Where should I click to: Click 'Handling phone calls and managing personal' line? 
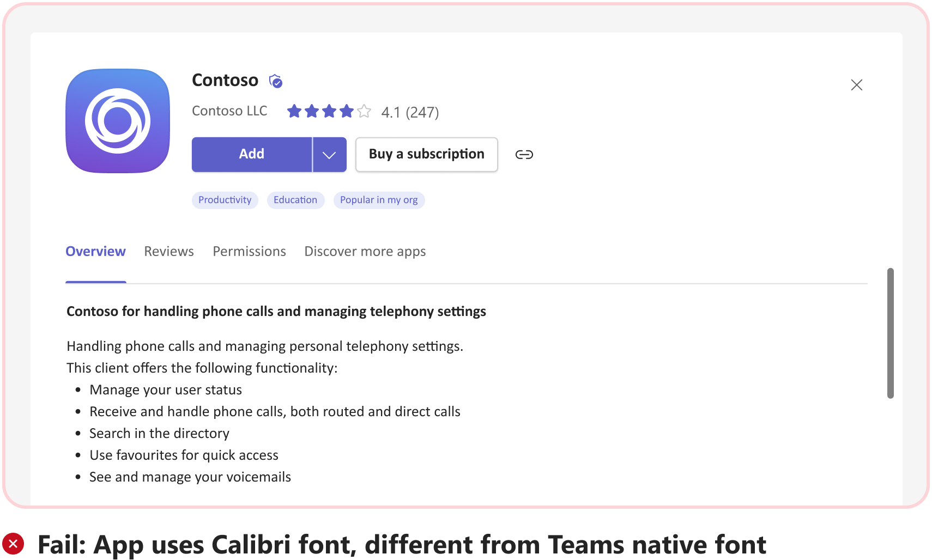pos(265,346)
